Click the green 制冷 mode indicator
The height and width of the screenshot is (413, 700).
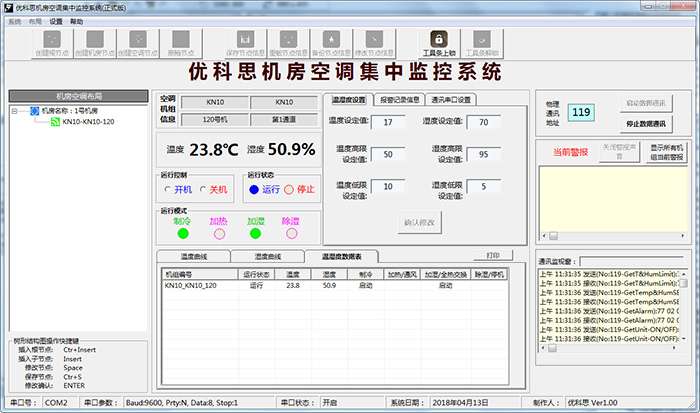point(183,234)
